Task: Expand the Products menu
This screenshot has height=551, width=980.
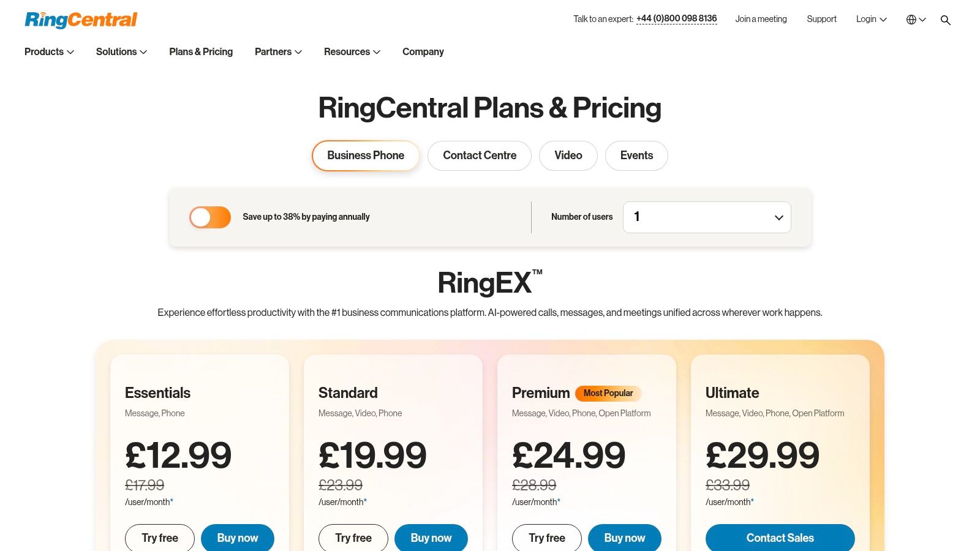Action: point(49,52)
